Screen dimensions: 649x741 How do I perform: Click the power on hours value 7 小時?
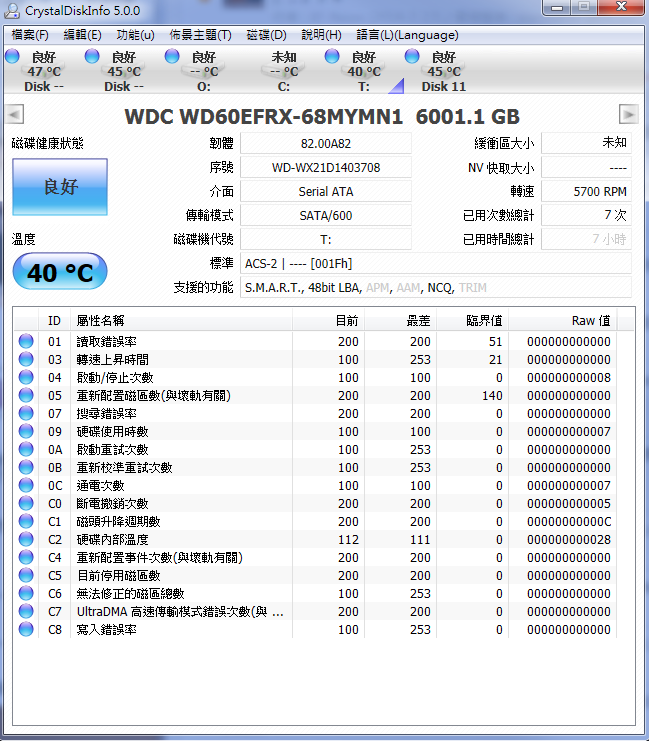tap(586, 240)
